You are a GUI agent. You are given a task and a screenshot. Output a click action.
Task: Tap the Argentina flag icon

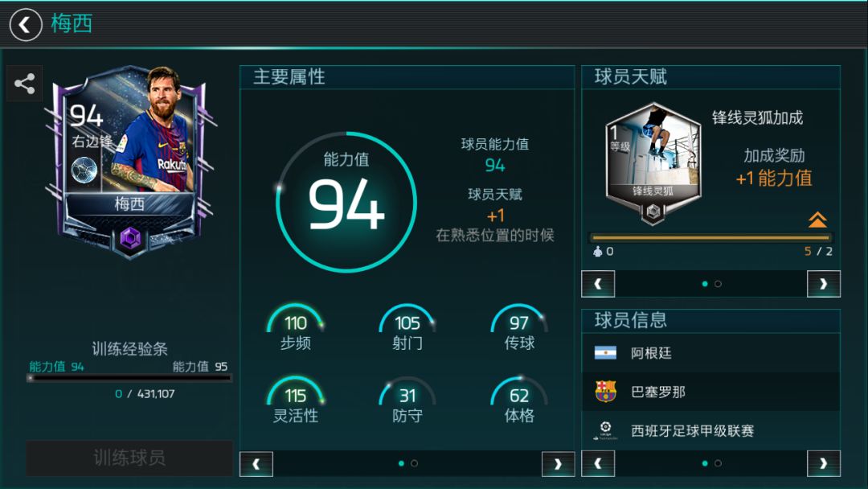coord(605,353)
